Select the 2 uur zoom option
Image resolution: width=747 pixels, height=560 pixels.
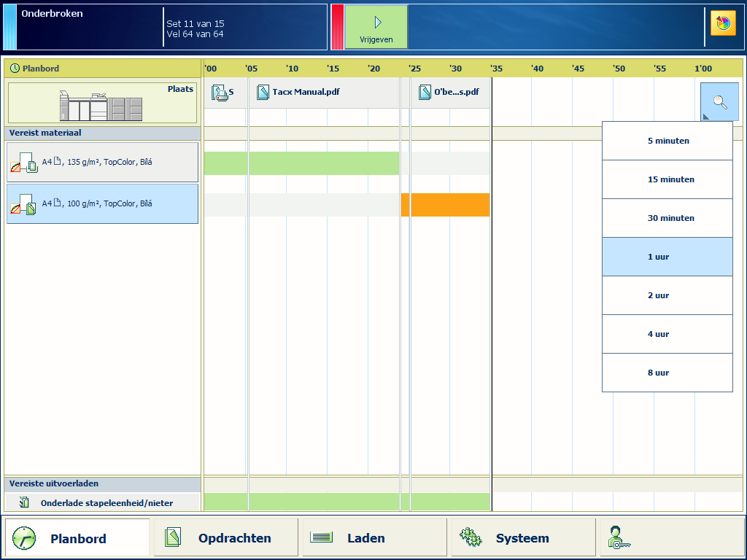[x=667, y=295]
